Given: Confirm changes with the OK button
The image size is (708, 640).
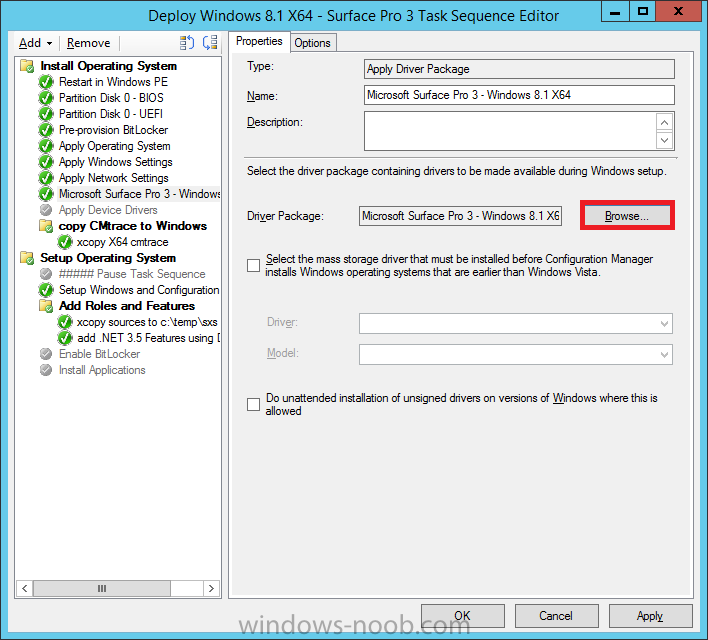Looking at the screenshot, I should (463, 616).
